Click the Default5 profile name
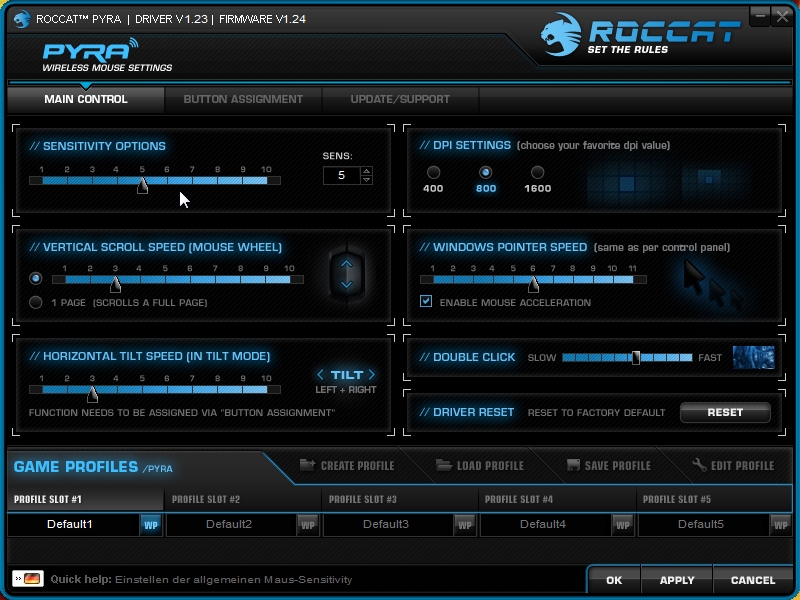The width and height of the screenshot is (800, 600). tap(701, 524)
